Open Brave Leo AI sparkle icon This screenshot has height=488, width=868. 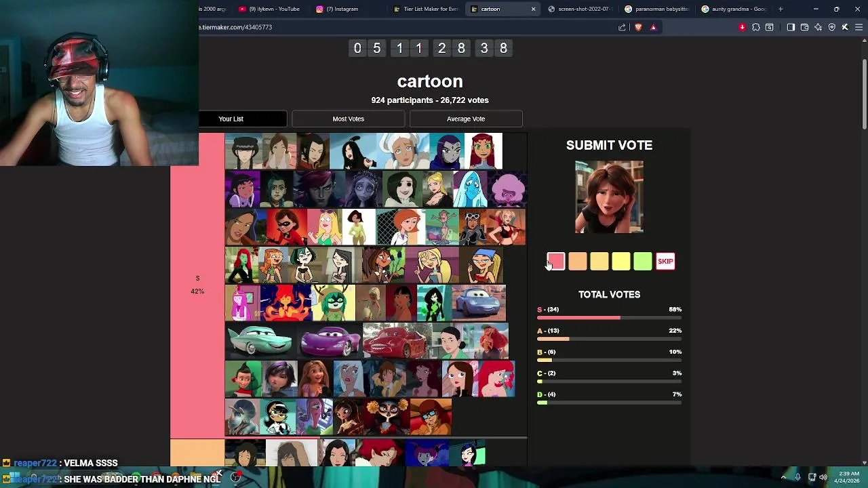pyautogui.click(x=818, y=27)
